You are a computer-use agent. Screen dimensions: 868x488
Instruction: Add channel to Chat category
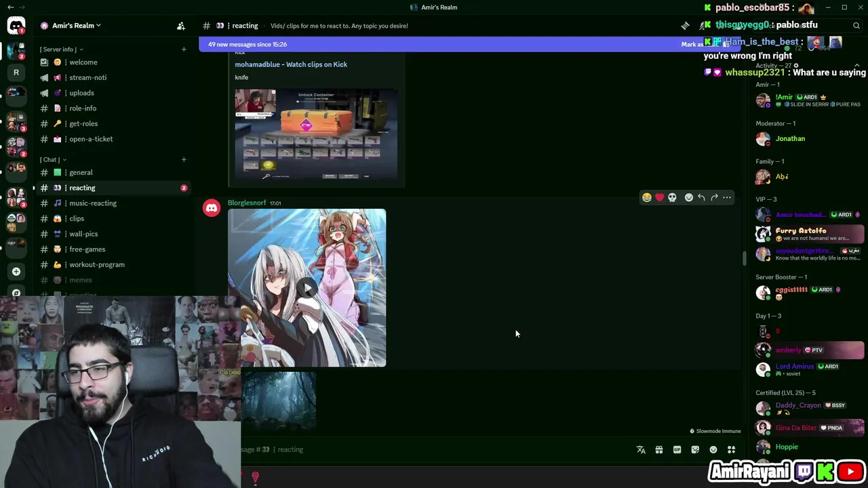coord(184,159)
